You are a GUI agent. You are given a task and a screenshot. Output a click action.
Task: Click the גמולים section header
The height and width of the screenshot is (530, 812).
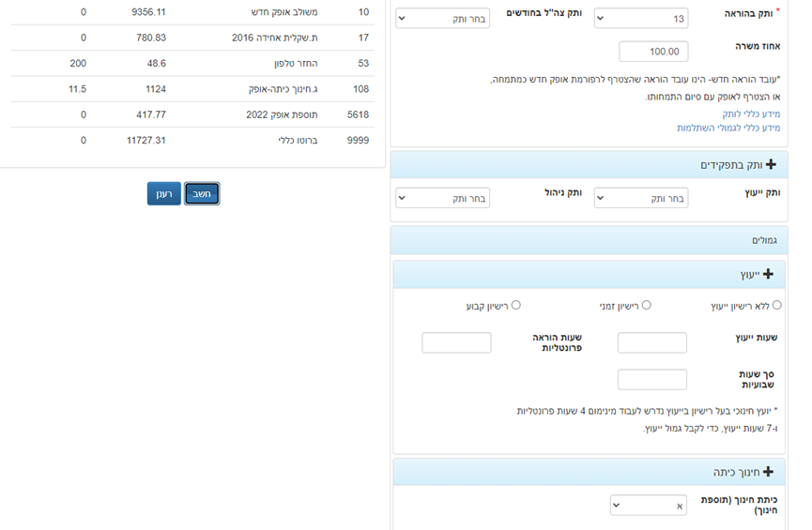(x=590, y=240)
